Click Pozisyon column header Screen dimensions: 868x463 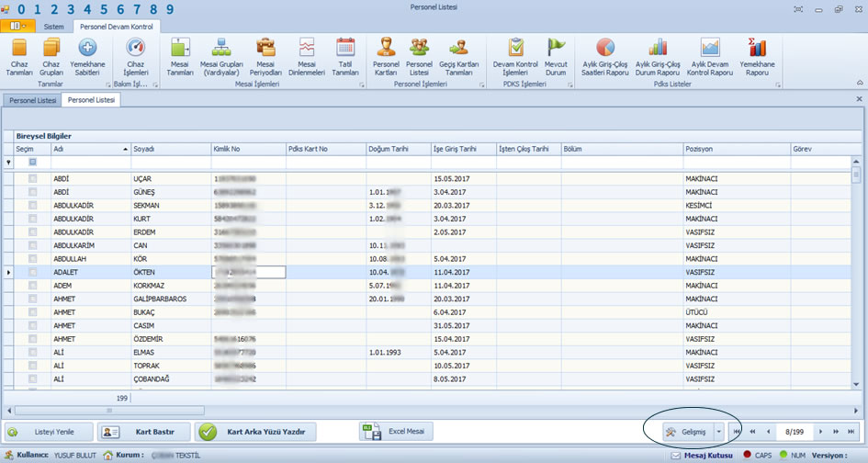coord(737,149)
